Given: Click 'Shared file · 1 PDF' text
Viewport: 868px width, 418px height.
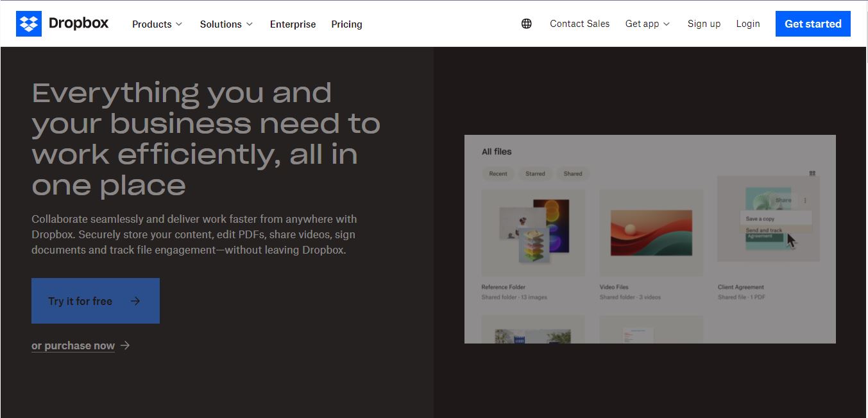Looking at the screenshot, I should (742, 297).
